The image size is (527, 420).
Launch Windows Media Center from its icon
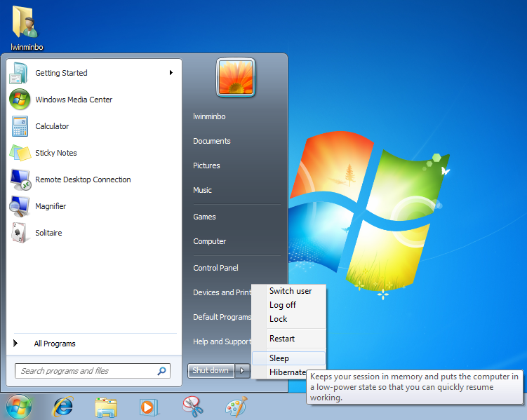pyautogui.click(x=20, y=100)
